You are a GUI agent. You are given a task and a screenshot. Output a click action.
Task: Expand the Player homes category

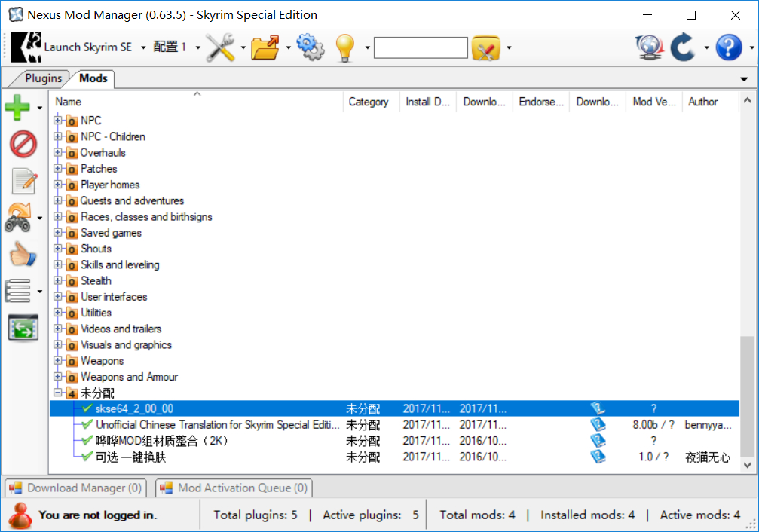pos(57,185)
